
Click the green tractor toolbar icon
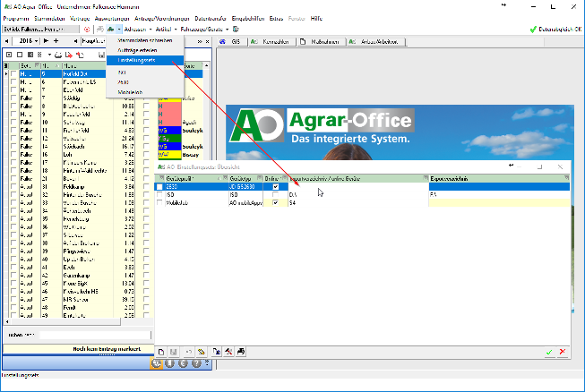click(x=111, y=29)
